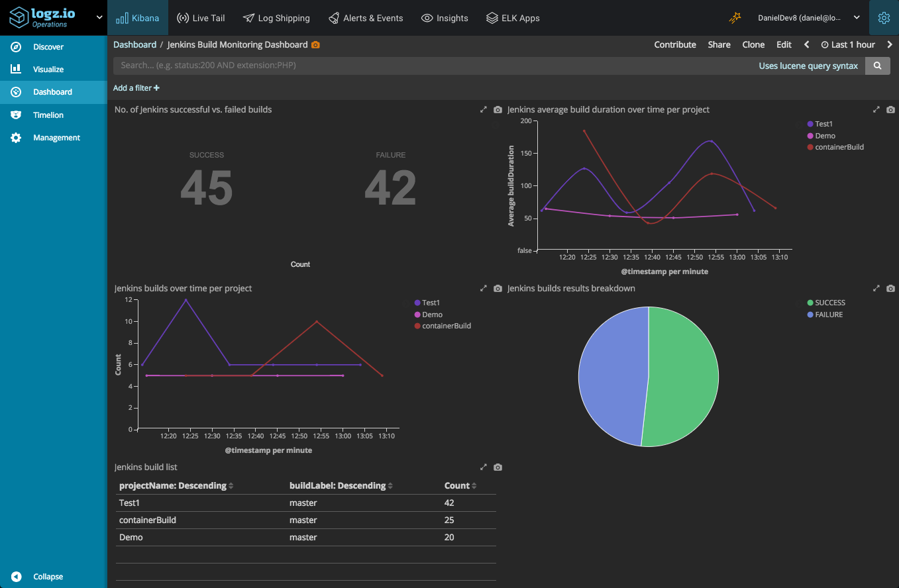The height and width of the screenshot is (588, 899).
Task: Snapshot the average build duration panel
Action: point(891,109)
